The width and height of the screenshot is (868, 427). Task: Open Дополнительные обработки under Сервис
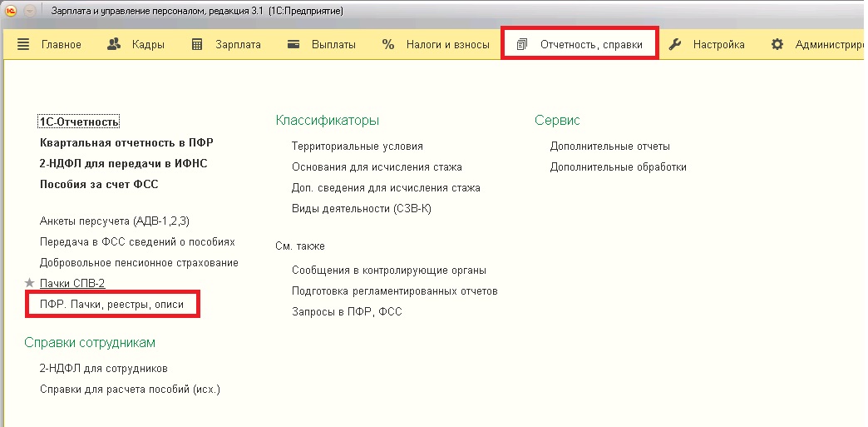click(619, 167)
